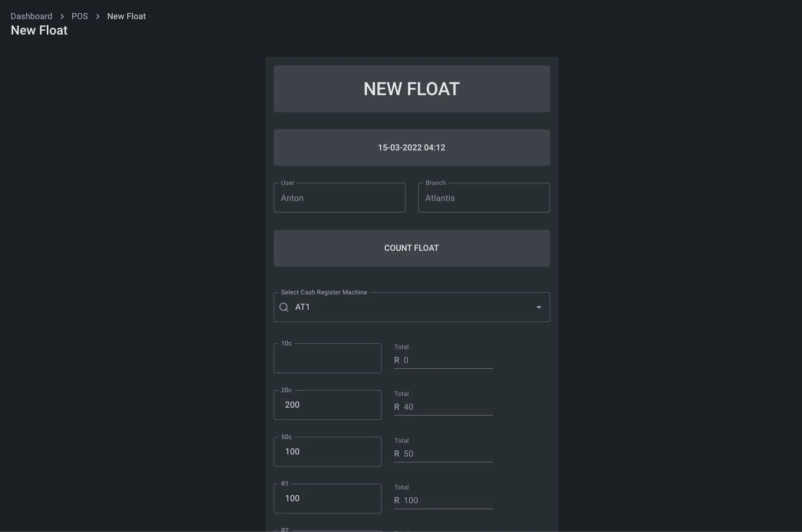Click the 15-03-2022 04:12 date panel

coord(411,148)
